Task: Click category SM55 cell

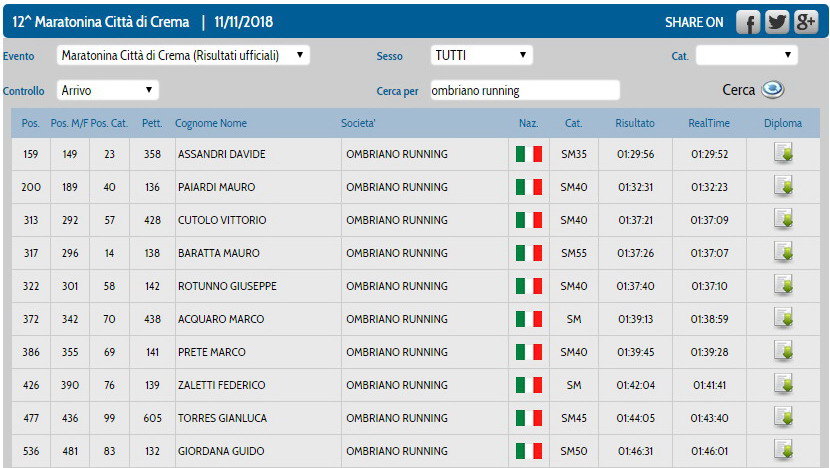Action: pos(574,253)
